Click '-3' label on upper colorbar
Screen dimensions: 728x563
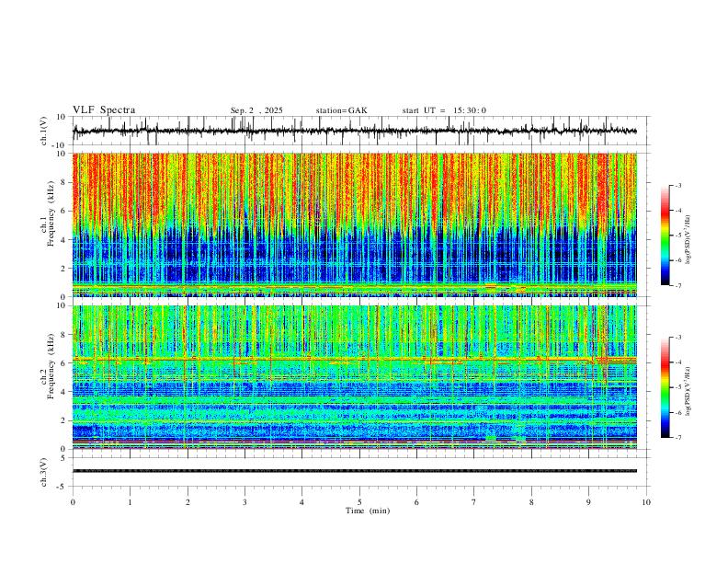[x=678, y=185]
